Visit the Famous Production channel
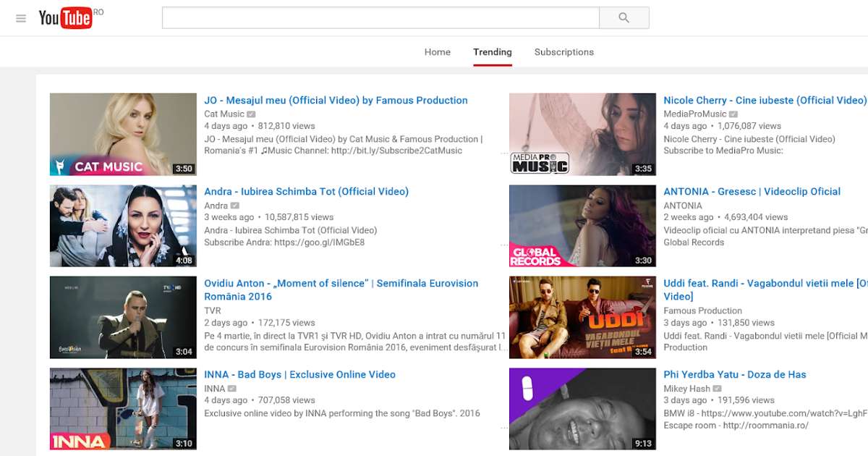The height and width of the screenshot is (456, 868). (703, 311)
